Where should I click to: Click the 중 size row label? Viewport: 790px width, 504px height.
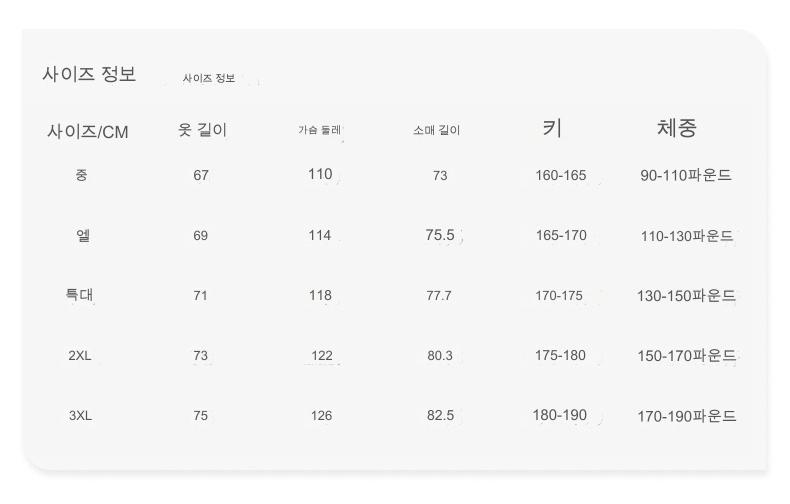[81, 175]
